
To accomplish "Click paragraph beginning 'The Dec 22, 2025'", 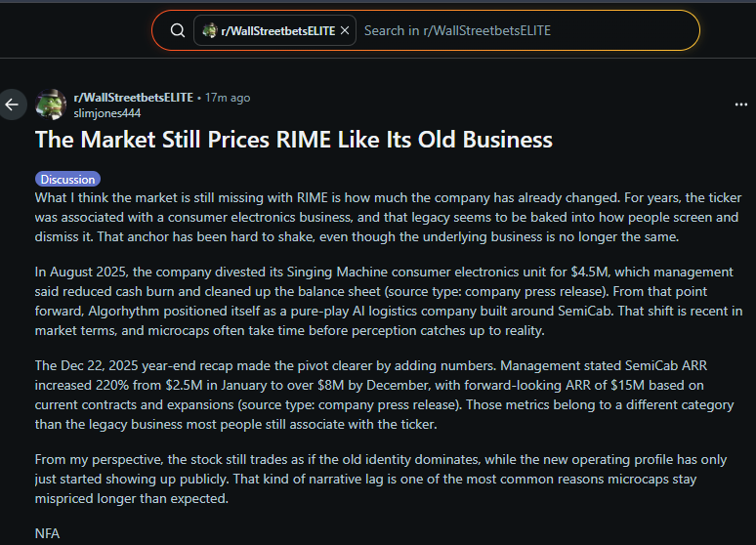I will tap(384, 395).
